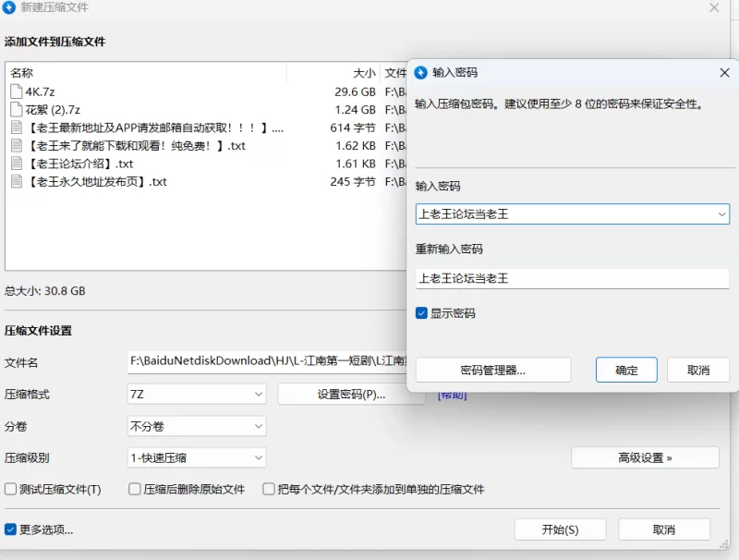
Task: Click the 花絮 (2).7z file icon
Action: [17, 110]
